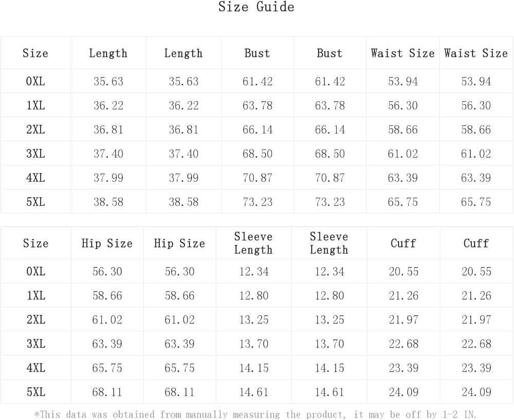Click the Size Guide title
The height and width of the screenshot is (420, 514).
coord(256,7)
